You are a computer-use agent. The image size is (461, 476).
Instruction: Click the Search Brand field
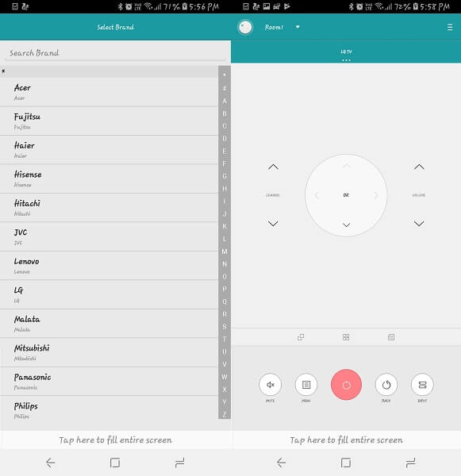[115, 53]
